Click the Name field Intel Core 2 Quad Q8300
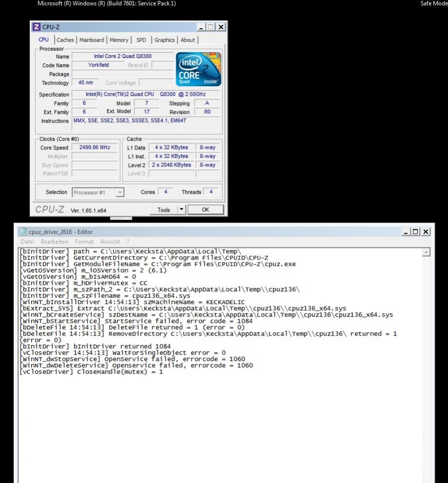Screen dimensions: 448x483 [x=122, y=56]
